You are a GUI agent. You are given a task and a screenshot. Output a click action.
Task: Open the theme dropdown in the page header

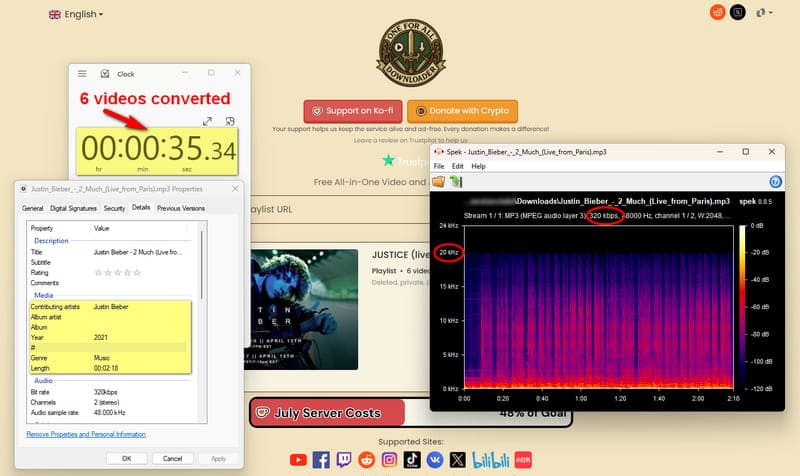pyautogui.click(x=764, y=12)
